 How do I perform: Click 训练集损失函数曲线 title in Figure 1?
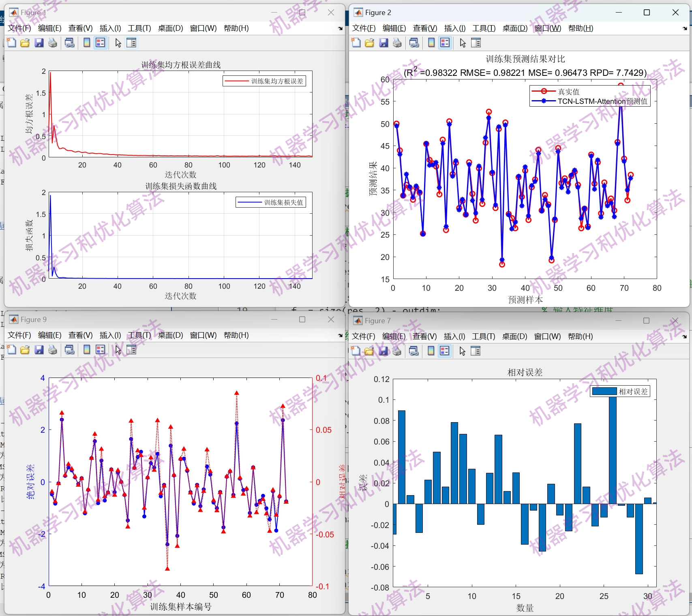click(181, 186)
